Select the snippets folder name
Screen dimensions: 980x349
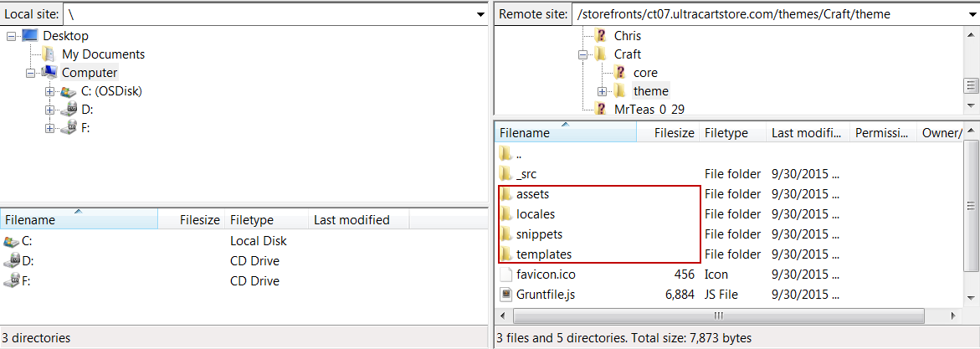539,234
